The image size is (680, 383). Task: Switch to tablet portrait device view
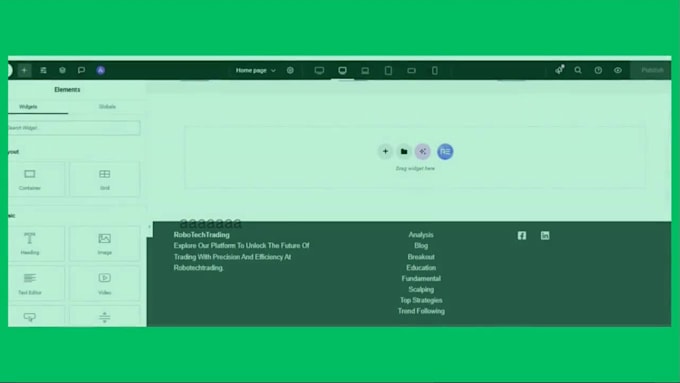(x=388, y=70)
